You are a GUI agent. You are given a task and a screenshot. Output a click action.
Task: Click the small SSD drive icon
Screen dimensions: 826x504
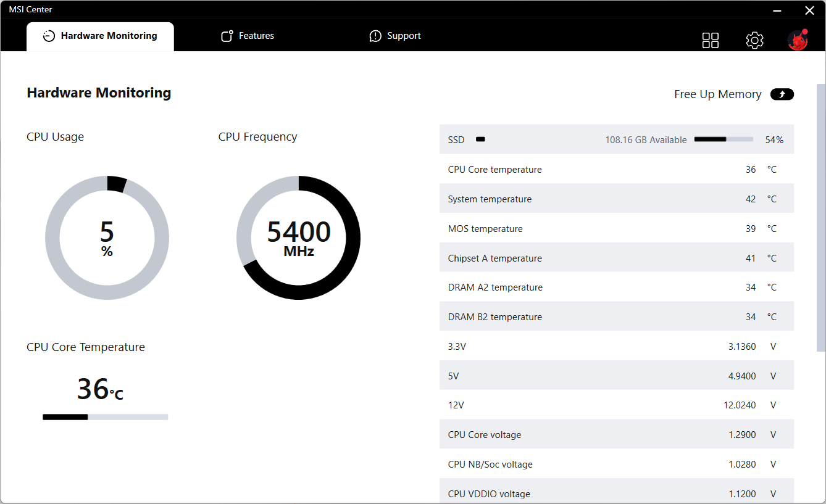(x=480, y=140)
